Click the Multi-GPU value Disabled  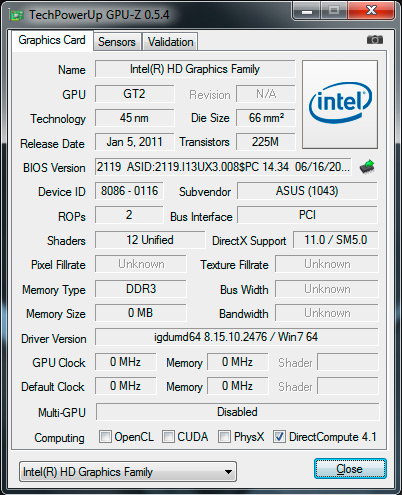pyautogui.click(x=237, y=412)
